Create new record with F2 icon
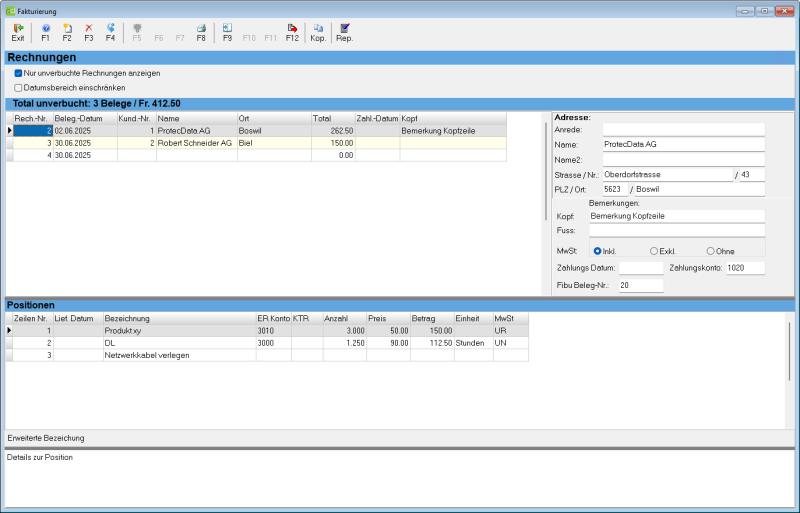The height and width of the screenshot is (513, 800). (x=67, y=32)
